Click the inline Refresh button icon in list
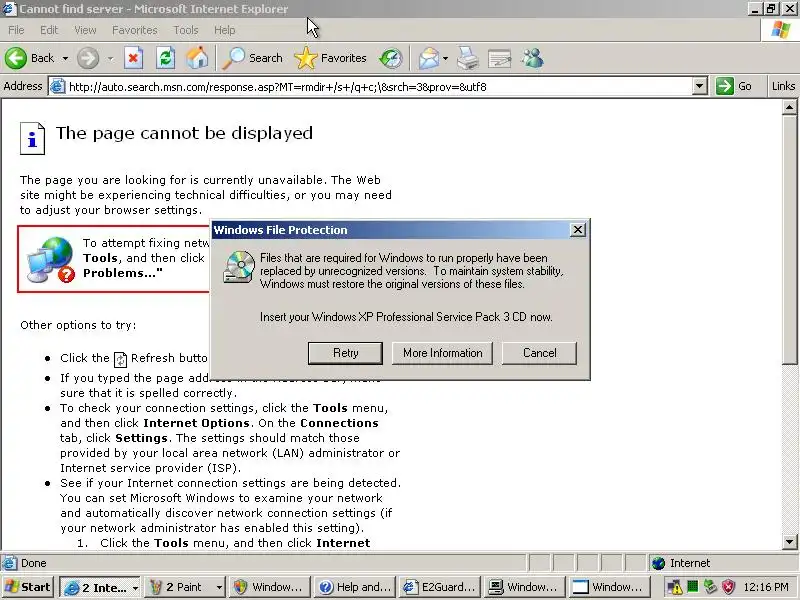This screenshot has height=600, width=800. (120, 359)
